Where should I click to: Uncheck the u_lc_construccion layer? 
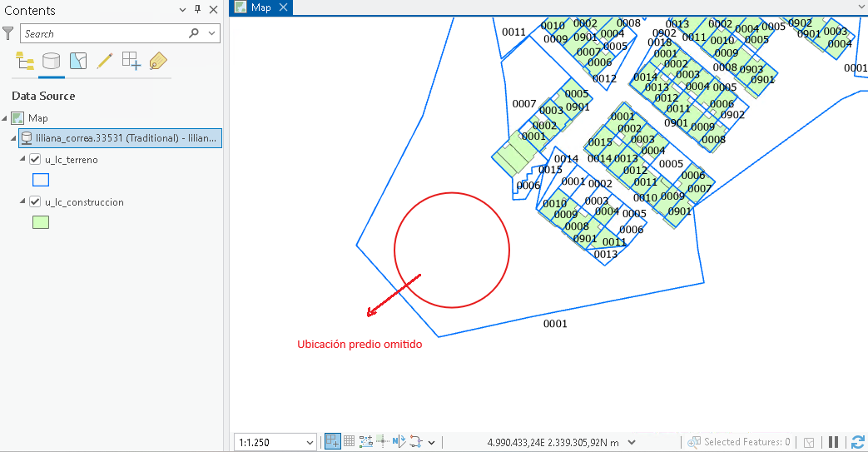tap(35, 202)
